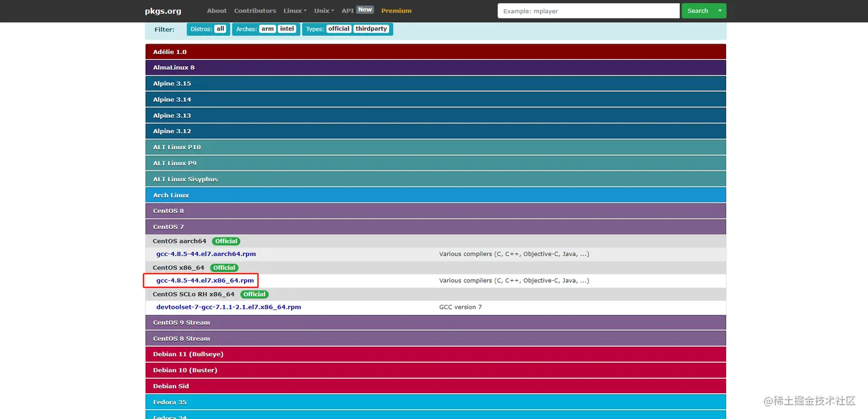Image resolution: width=868 pixels, height=419 pixels.
Task: Open the Premium page
Action: pos(396,11)
